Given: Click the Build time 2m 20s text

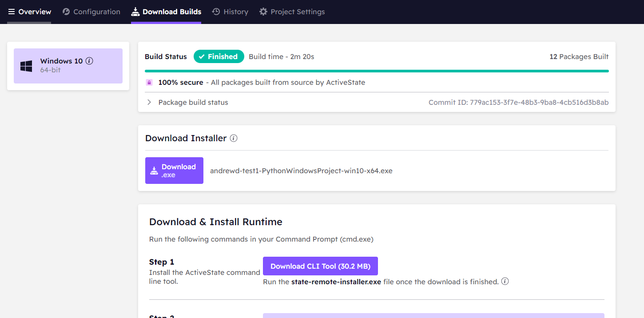Looking at the screenshot, I should (x=281, y=57).
